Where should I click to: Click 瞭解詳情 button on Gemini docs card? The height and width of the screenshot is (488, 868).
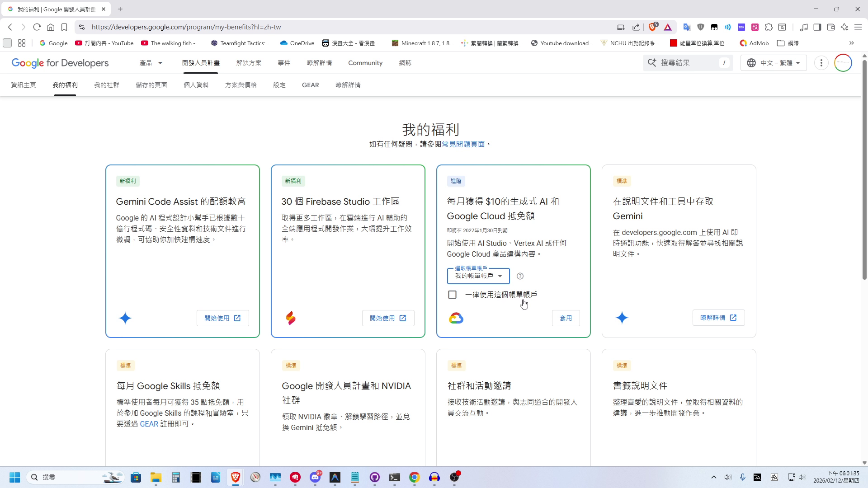click(718, 318)
